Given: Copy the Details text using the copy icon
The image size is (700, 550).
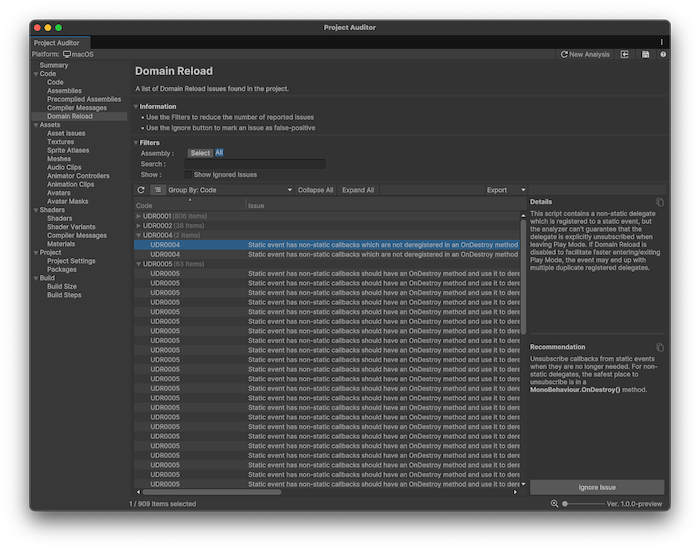Looking at the screenshot, I should tap(659, 202).
